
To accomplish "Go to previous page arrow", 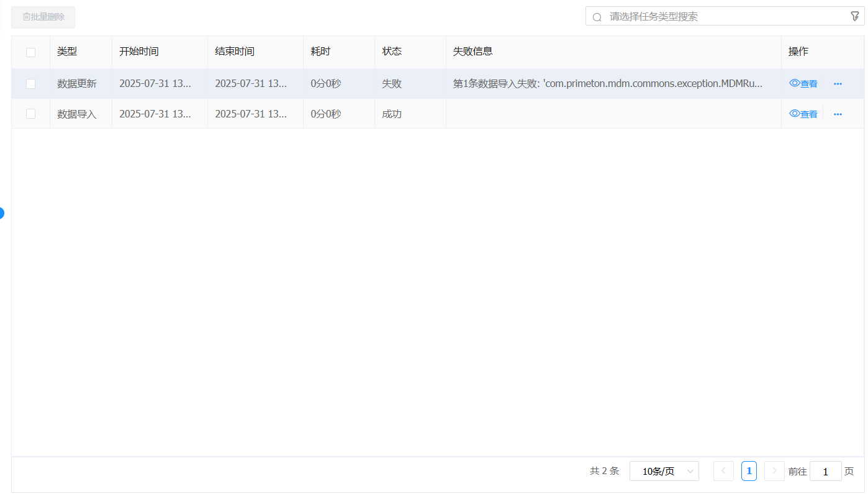I will point(723,471).
